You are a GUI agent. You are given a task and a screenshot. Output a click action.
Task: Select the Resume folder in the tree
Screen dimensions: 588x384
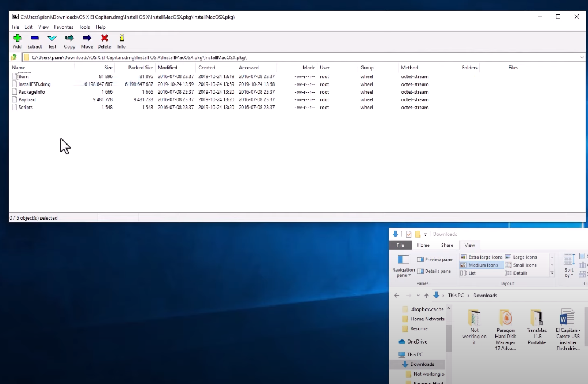point(415,328)
